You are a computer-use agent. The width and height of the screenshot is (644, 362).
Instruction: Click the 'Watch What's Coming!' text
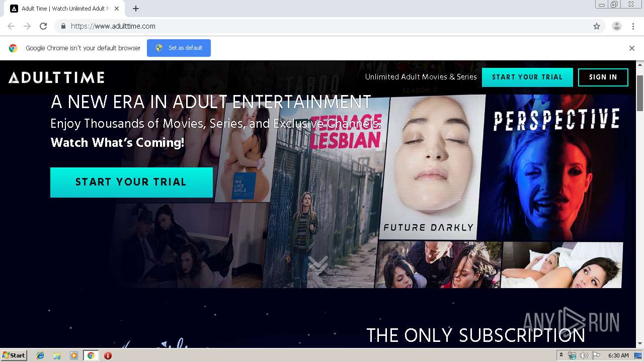pos(117,142)
